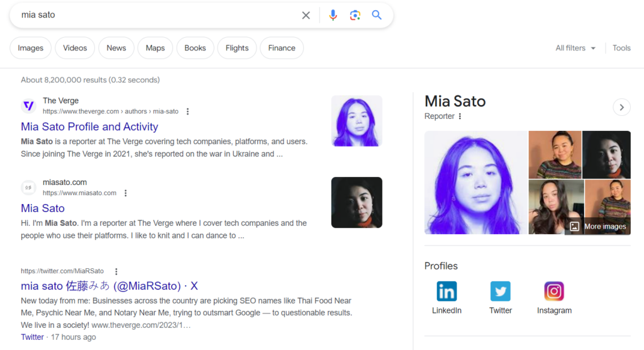Switch to the Images filter
The image size is (644, 350).
30,48
